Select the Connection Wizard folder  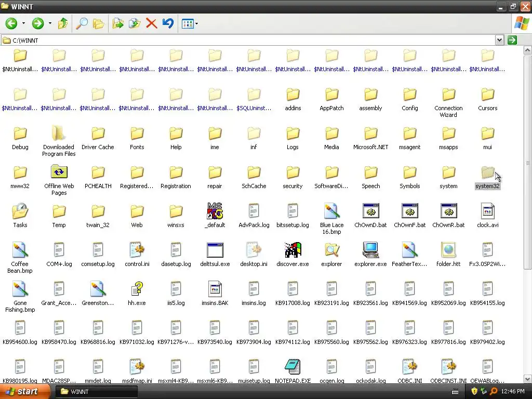[448, 102]
